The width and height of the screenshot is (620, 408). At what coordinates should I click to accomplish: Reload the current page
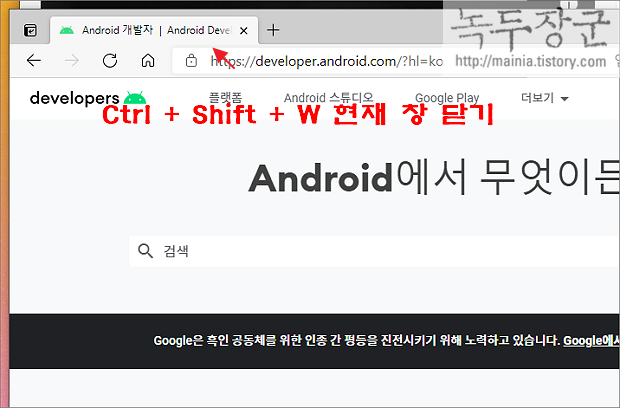110,61
